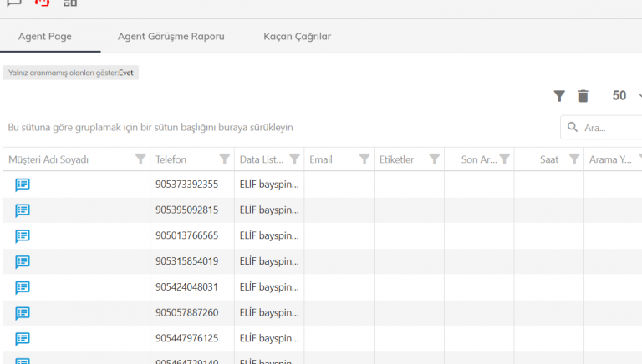The width and height of the screenshot is (642, 364).
Task: Sort by Müşteri Adı Soyadı header
Action: (48, 159)
